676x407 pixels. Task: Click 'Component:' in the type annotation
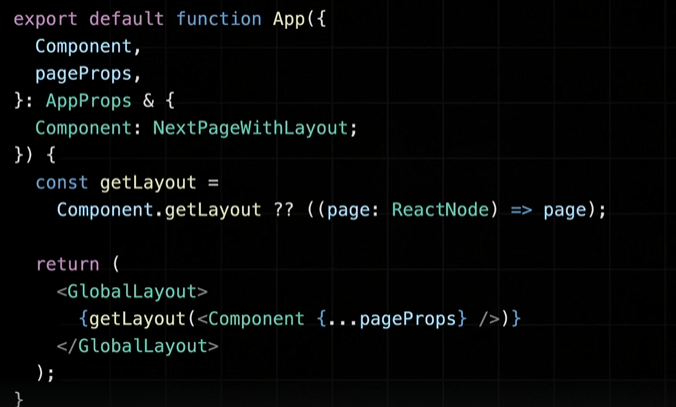88,128
